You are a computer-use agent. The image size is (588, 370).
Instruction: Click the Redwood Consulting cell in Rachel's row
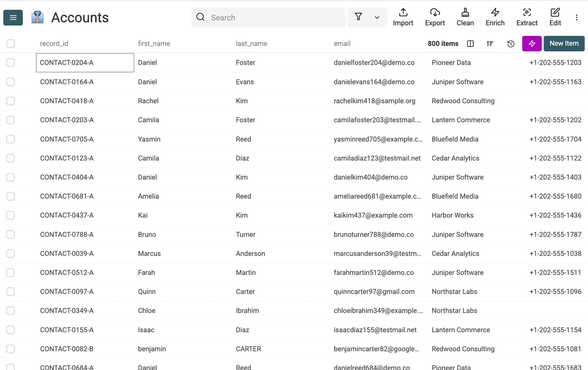[463, 101]
